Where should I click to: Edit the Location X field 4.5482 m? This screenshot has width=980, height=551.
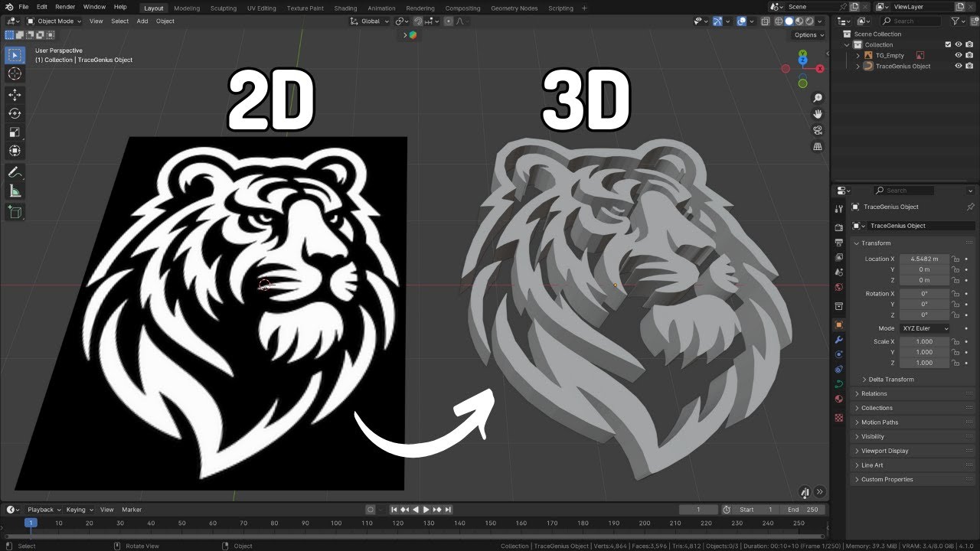tap(925, 259)
